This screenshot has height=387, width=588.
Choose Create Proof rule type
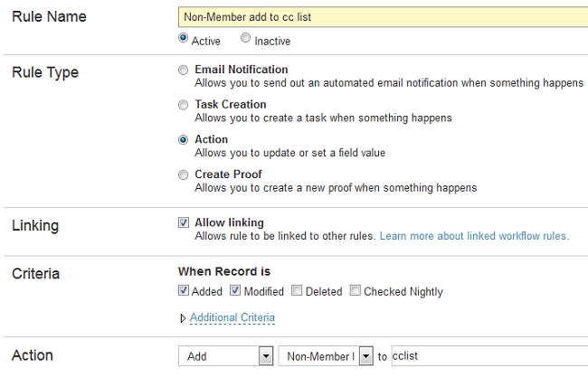(184, 175)
